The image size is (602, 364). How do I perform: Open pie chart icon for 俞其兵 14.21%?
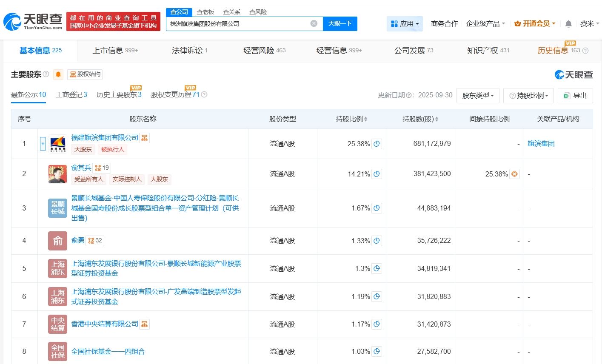(x=377, y=174)
